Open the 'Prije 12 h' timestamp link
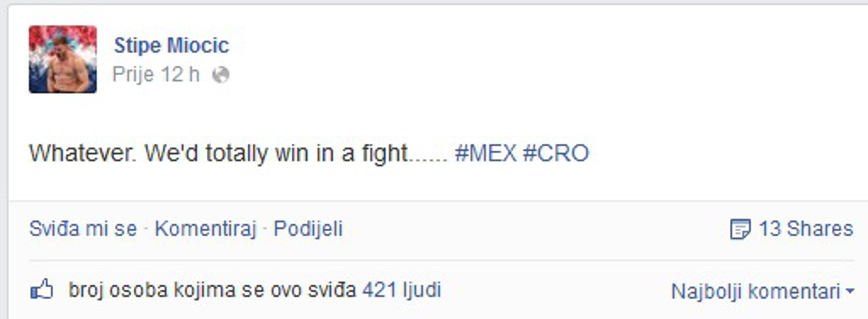Image resolution: width=868 pixels, height=319 pixels. coord(156,74)
